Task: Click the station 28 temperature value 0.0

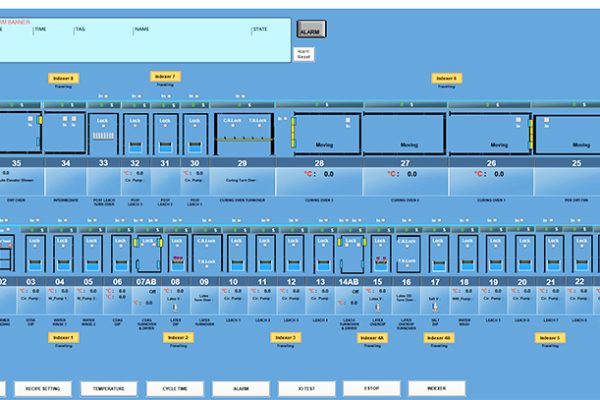Action: tap(329, 174)
